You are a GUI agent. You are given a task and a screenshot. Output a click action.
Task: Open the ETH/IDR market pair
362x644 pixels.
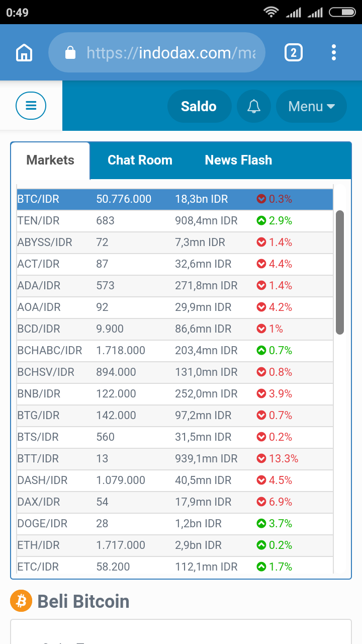174,545
